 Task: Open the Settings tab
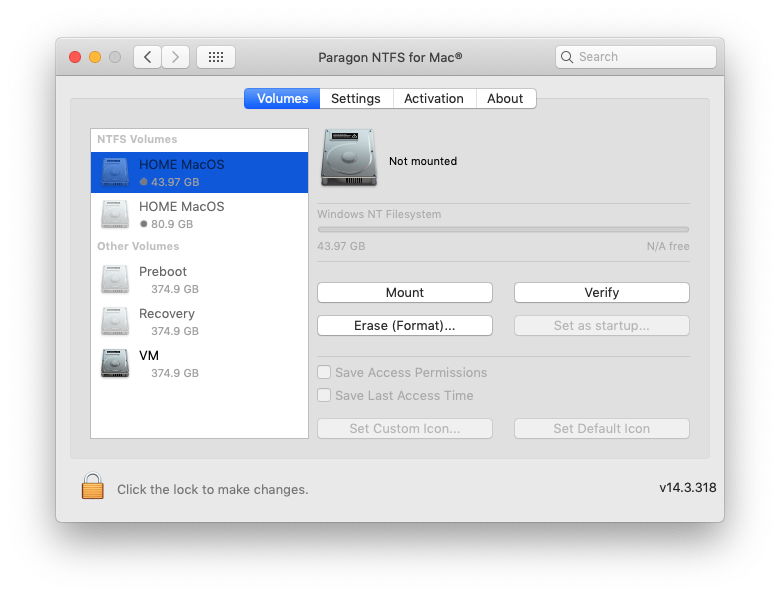tap(356, 99)
